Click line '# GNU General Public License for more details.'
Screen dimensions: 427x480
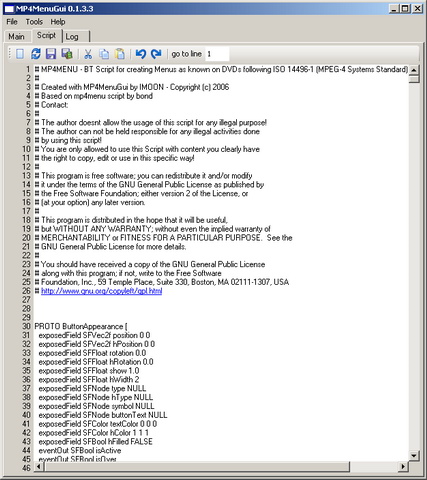coord(110,246)
